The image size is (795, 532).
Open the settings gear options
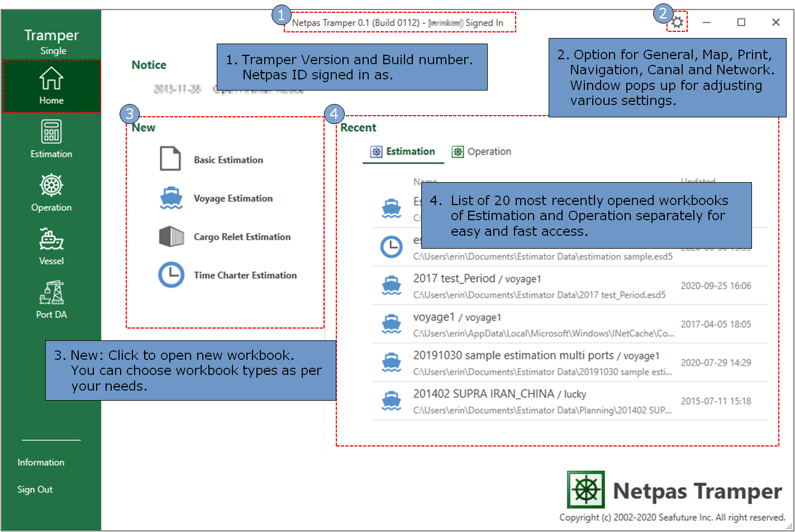click(x=677, y=22)
